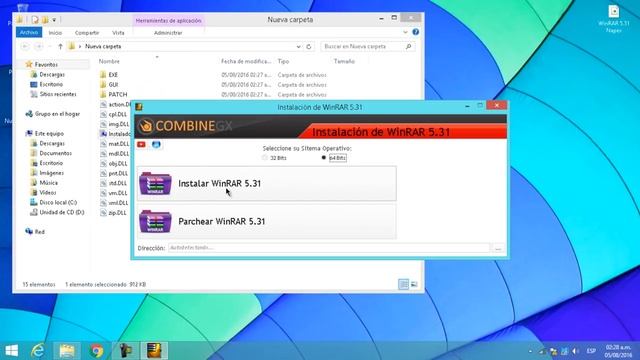This screenshot has width=640, height=360.
Task: Open Vídeos under Este equipo
Action: 47,192
